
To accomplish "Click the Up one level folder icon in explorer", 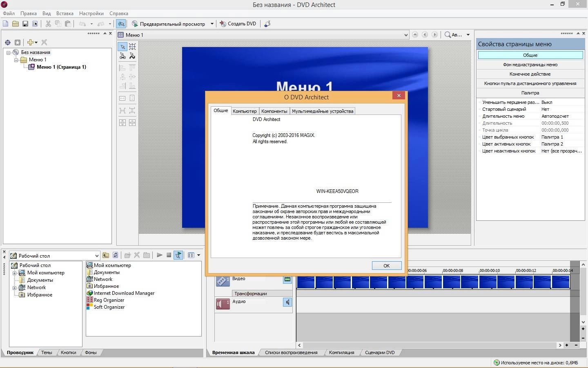I will click(106, 255).
